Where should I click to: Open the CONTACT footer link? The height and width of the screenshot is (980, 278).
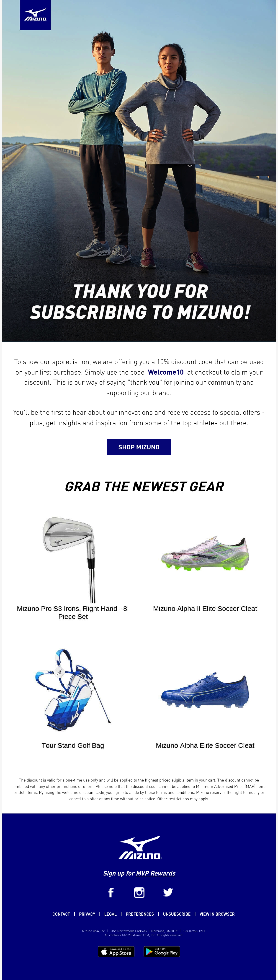[x=61, y=914]
